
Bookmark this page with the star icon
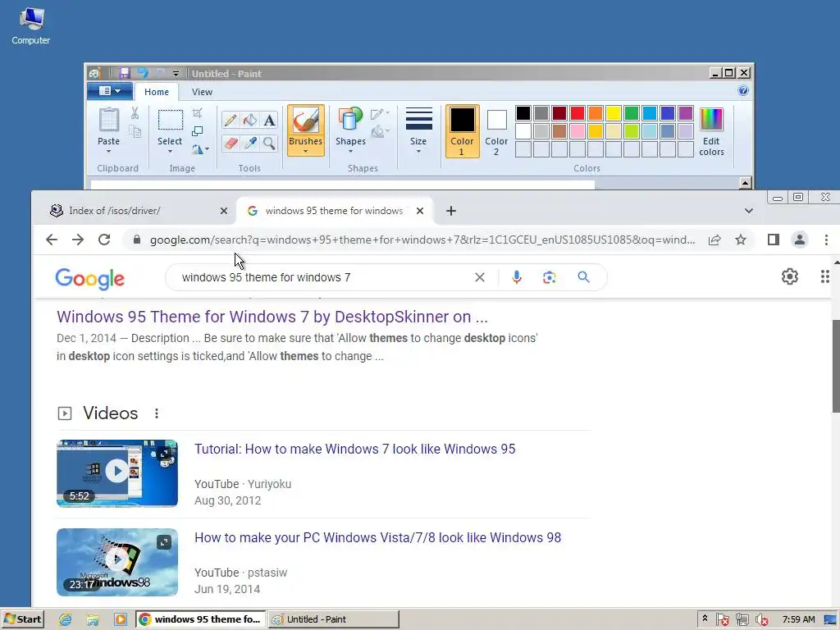click(741, 240)
